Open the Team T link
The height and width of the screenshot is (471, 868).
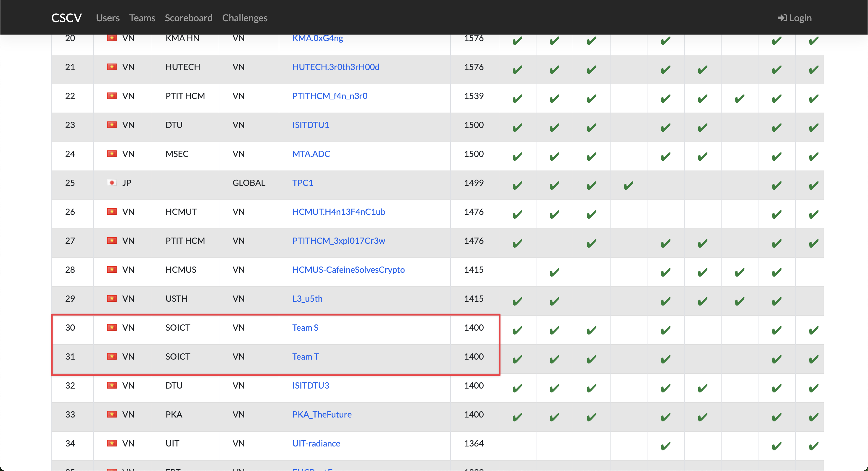coord(305,356)
